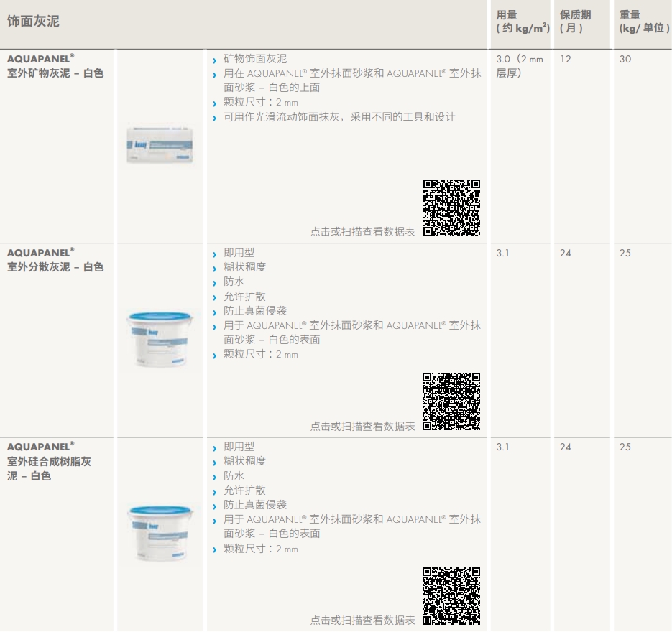Click shelf life 24 in 室外硅合成树脂灰泥 row

566,447
